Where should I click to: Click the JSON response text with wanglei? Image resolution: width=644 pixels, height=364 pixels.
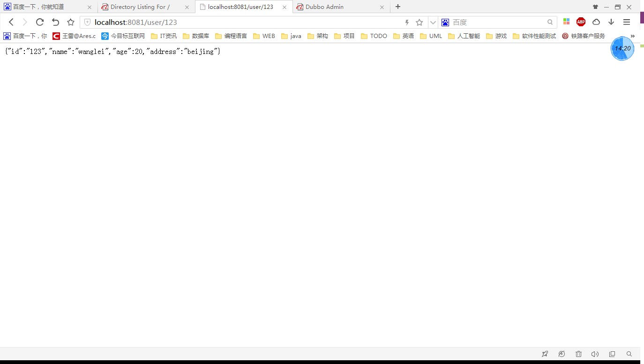112,52
